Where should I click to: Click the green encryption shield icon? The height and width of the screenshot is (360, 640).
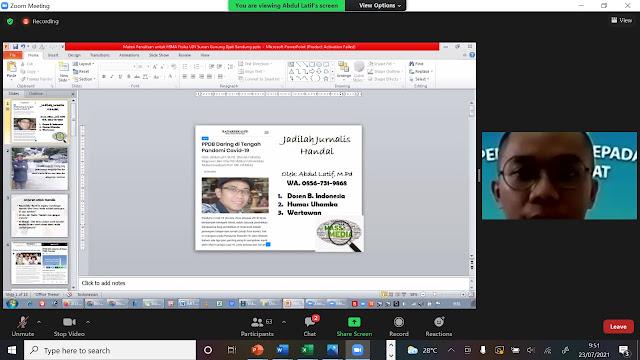10,21
